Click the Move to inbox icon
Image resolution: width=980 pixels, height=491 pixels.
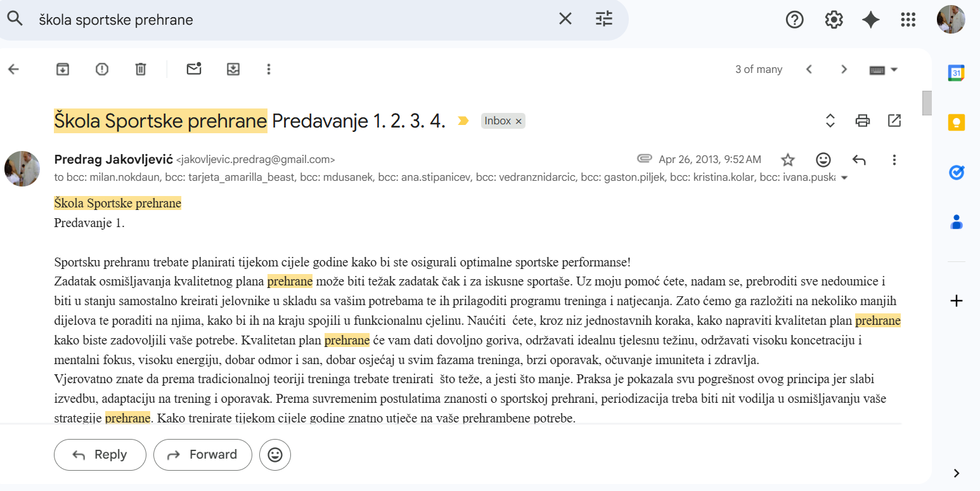pyautogui.click(x=233, y=69)
